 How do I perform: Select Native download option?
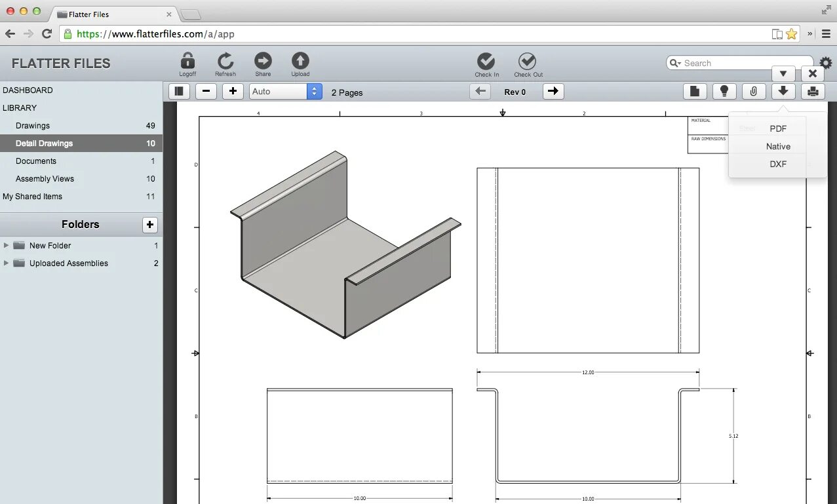click(778, 147)
